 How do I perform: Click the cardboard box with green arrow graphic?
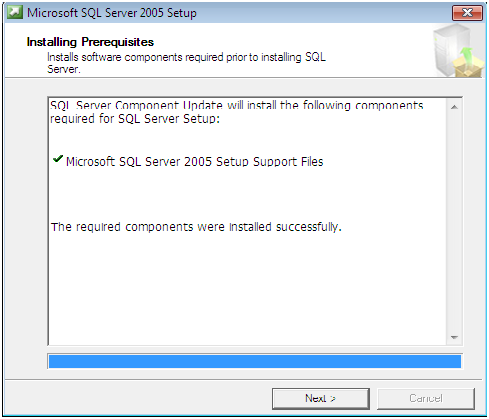(x=469, y=63)
